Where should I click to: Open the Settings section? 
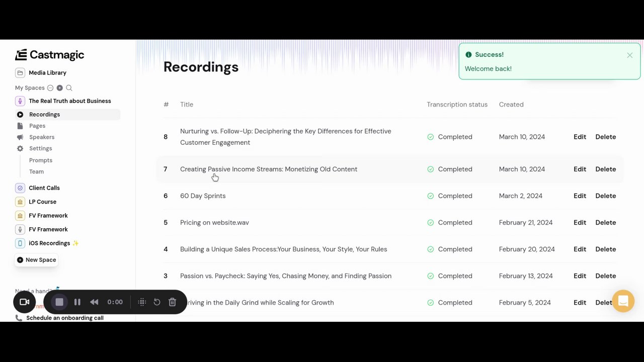41,148
